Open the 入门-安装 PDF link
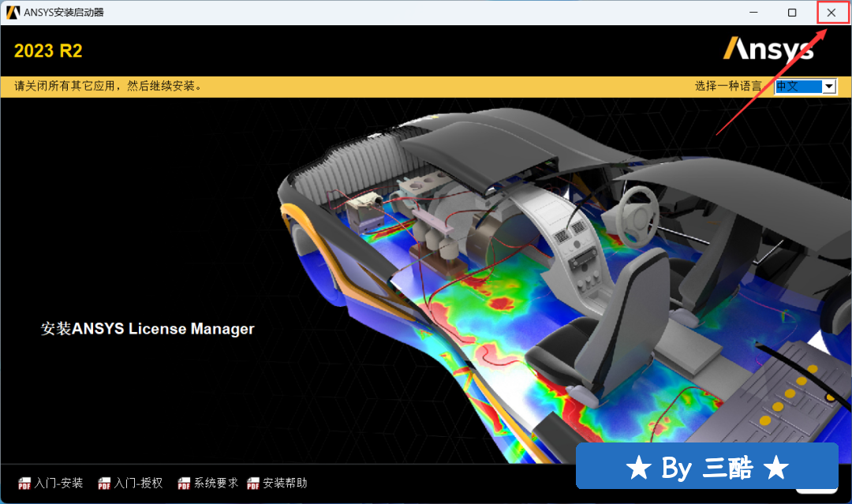The image size is (852, 504). point(50,483)
